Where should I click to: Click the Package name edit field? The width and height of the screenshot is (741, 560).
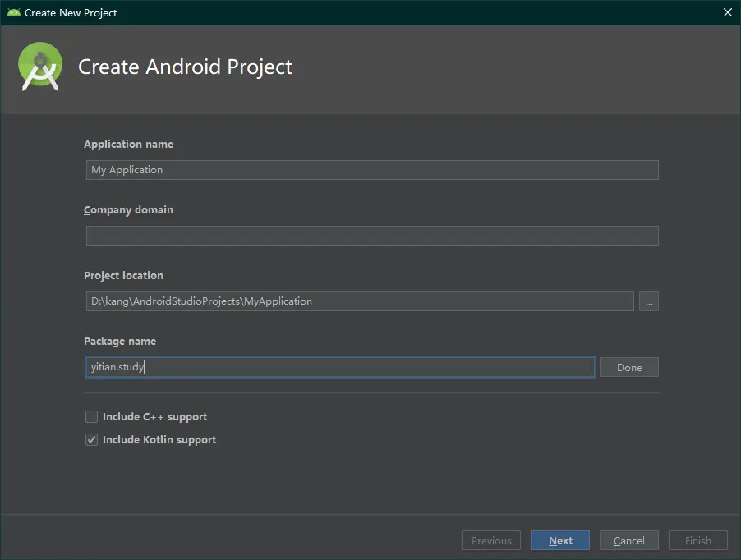340,367
